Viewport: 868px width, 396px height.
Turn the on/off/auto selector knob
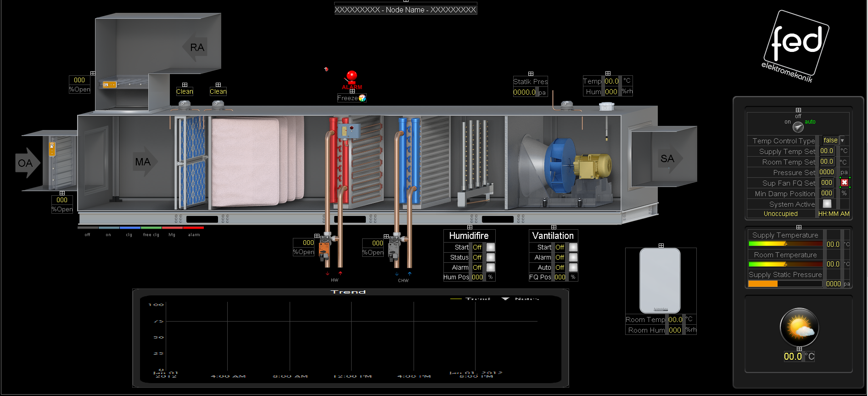[798, 127]
